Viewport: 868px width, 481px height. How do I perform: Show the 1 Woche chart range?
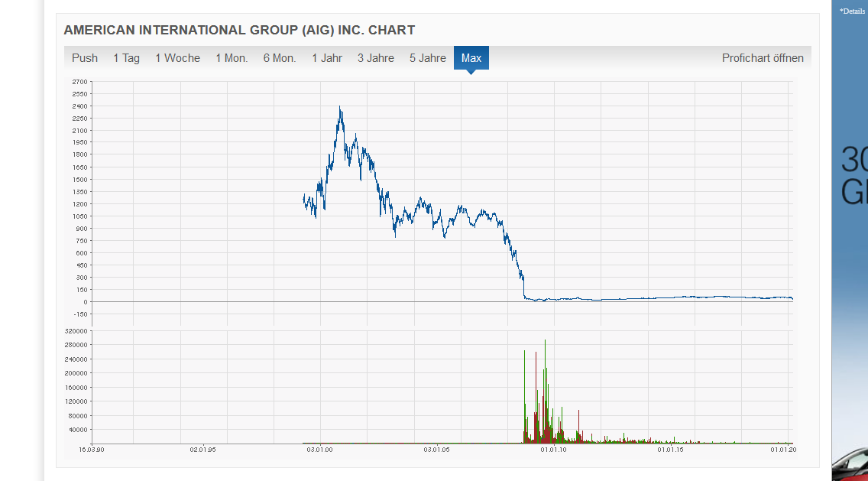tap(178, 58)
